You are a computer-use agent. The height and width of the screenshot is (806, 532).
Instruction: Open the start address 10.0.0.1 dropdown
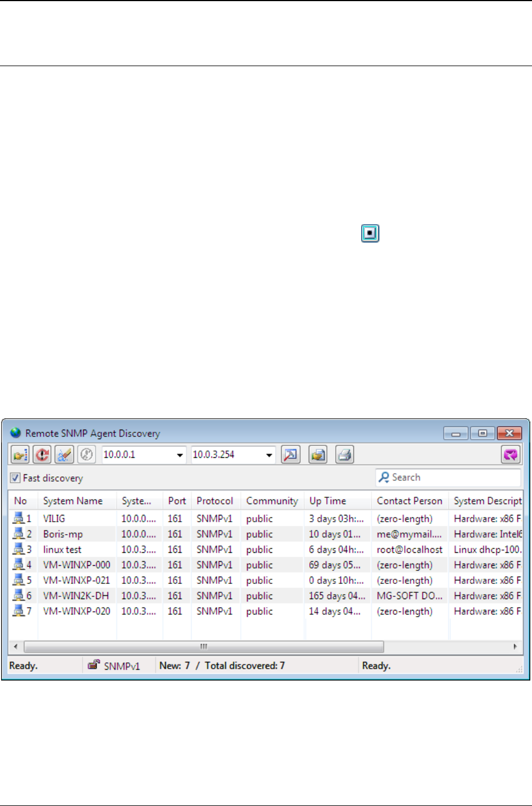[x=180, y=455]
